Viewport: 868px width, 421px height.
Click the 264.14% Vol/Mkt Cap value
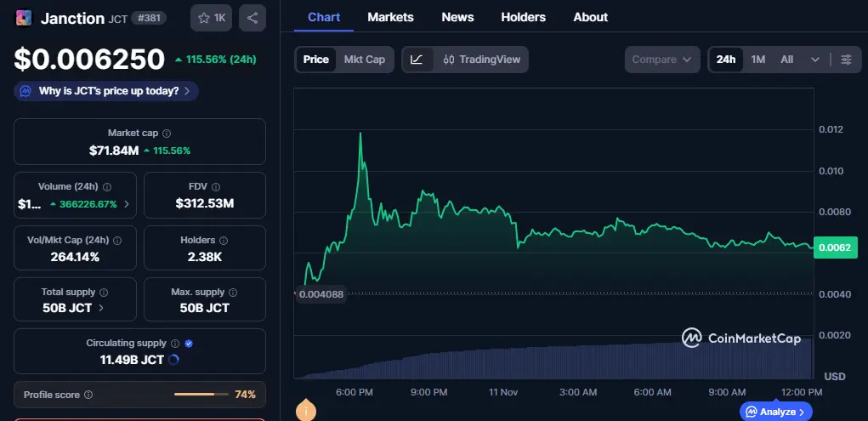[x=75, y=257]
